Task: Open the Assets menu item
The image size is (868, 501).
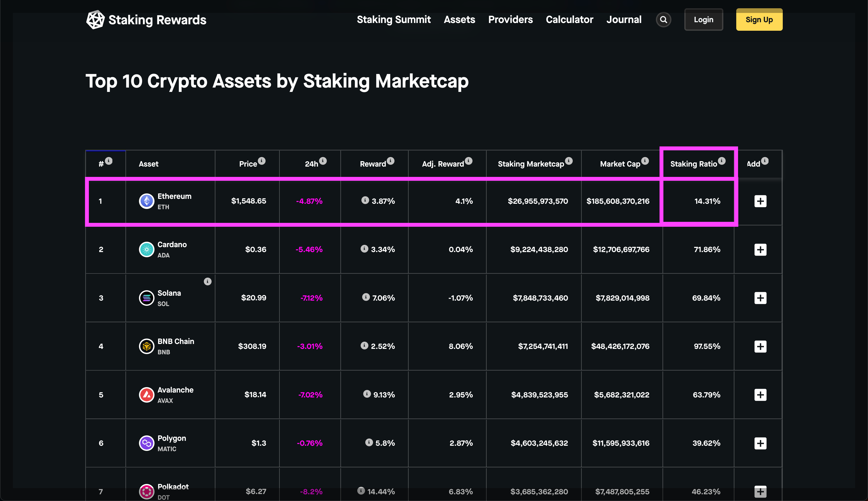Action: coord(459,20)
